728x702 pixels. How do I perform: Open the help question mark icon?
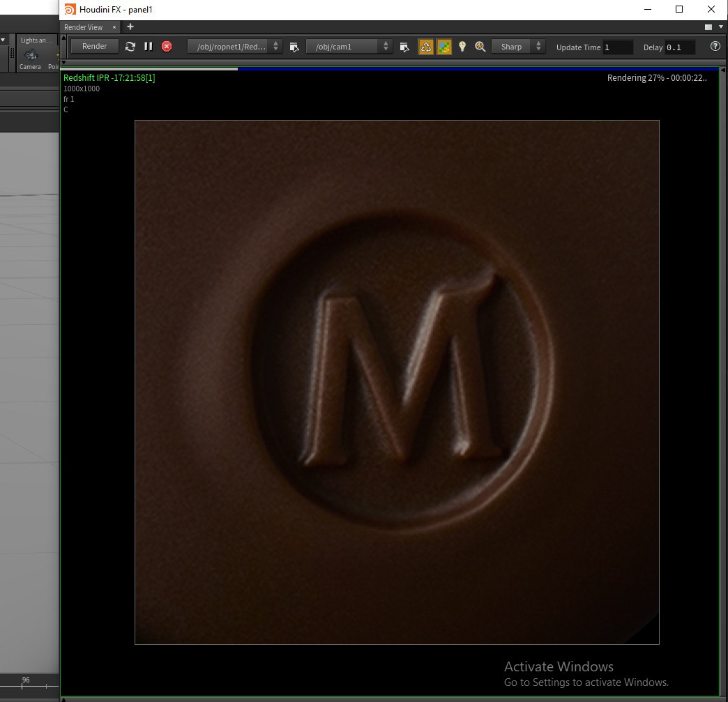pyautogui.click(x=715, y=47)
